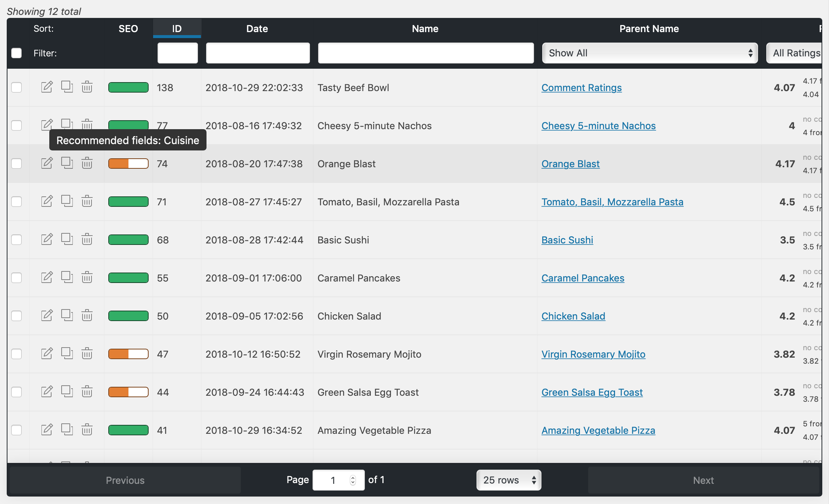Select checkbox for Tasty Beef Bowl row

point(16,87)
